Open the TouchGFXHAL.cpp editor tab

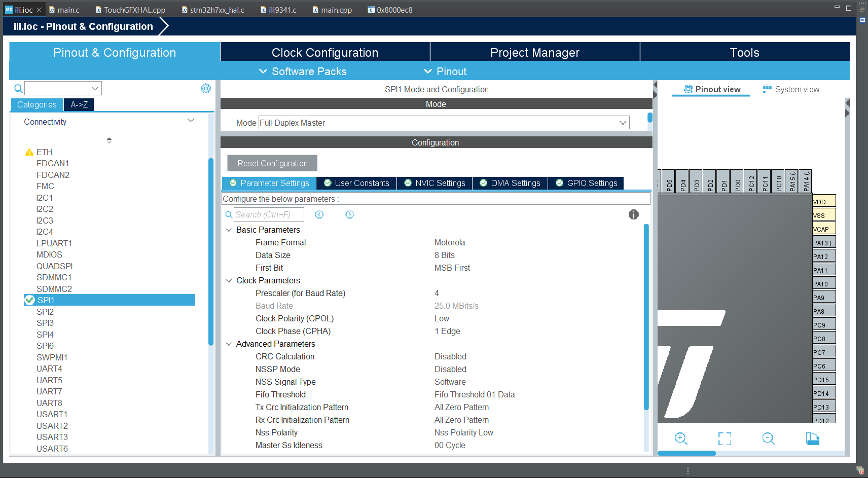(x=130, y=9)
